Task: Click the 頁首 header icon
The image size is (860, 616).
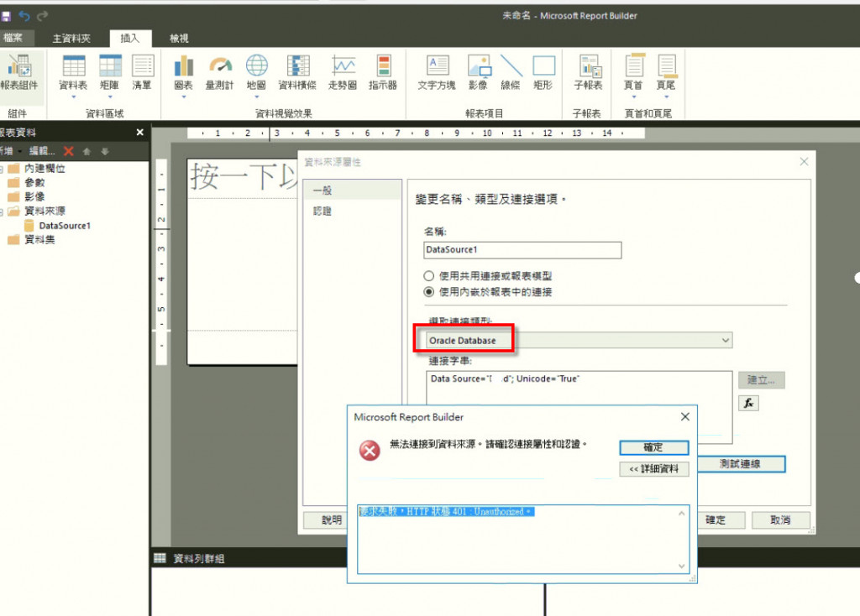Action: pos(635,65)
